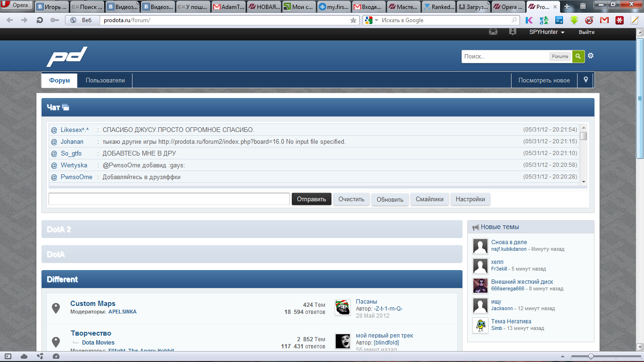Image resolution: width=644 pixels, height=362 pixels.
Task: Open the closed tabs trash icon
Action: 583,6
